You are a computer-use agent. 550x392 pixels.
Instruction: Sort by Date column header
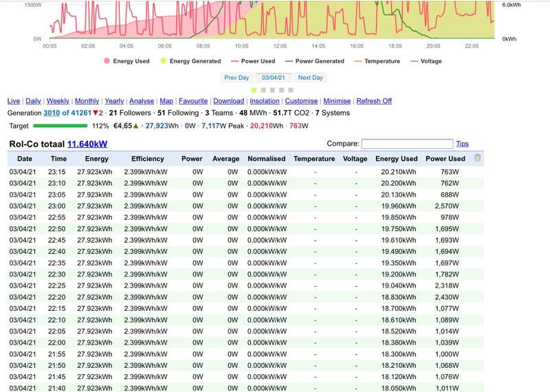[25, 159]
